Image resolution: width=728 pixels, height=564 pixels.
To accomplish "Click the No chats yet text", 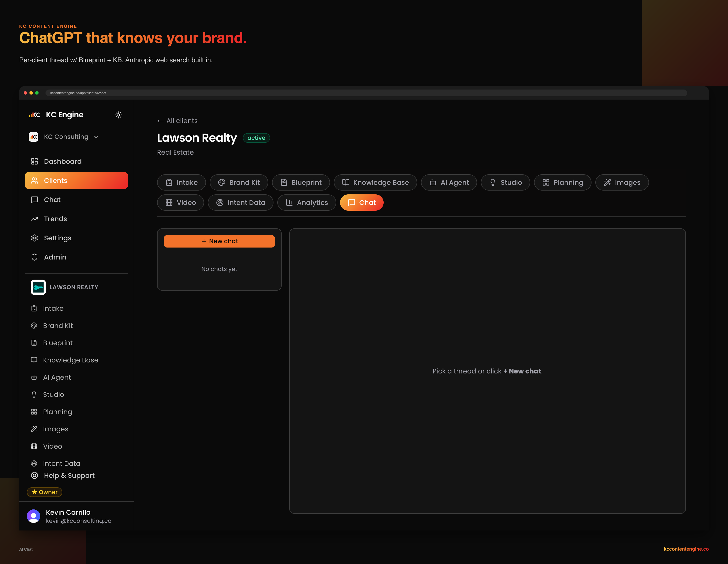I will point(219,269).
